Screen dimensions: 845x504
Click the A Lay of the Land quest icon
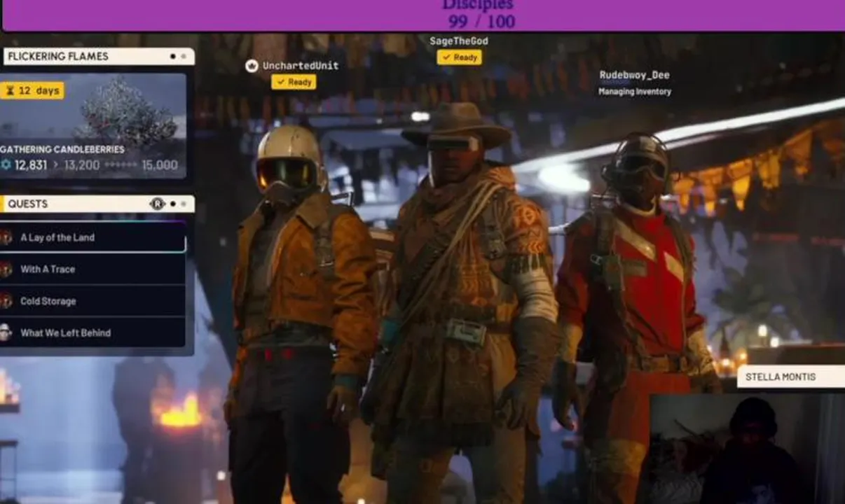click(x=6, y=237)
